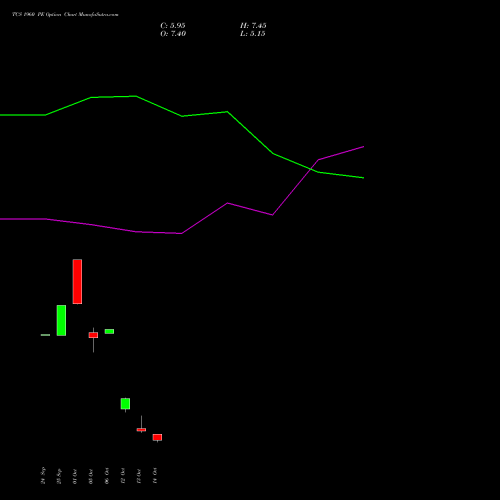Click the close value C: 5.95
The height and width of the screenshot is (500, 500).
tap(173, 26)
